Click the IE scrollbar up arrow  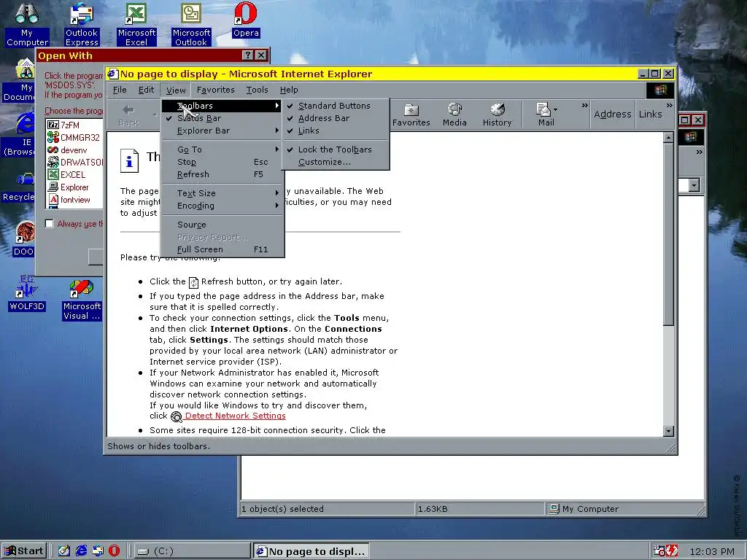pos(668,138)
